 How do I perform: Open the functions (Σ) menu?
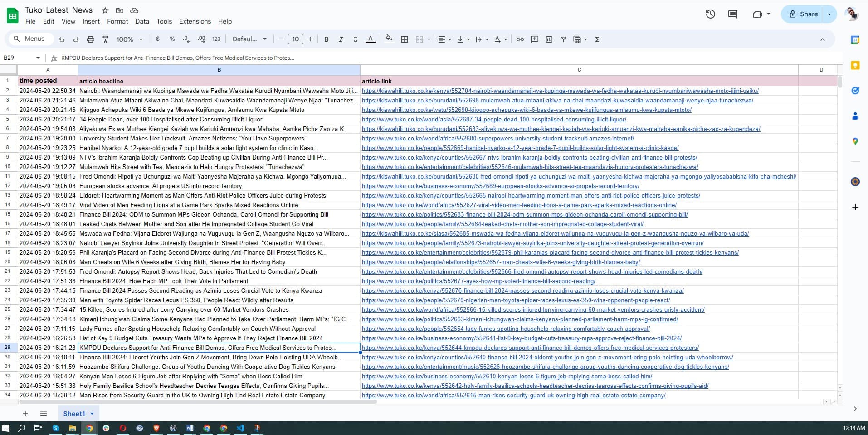point(597,39)
